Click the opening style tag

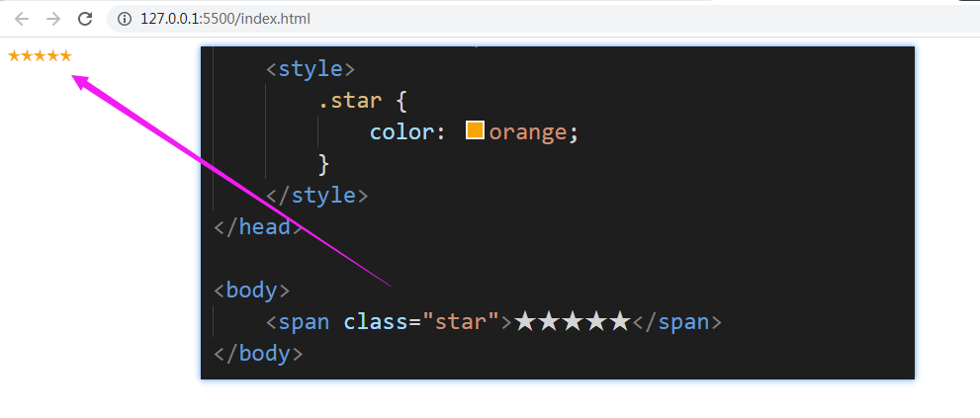click(x=310, y=69)
